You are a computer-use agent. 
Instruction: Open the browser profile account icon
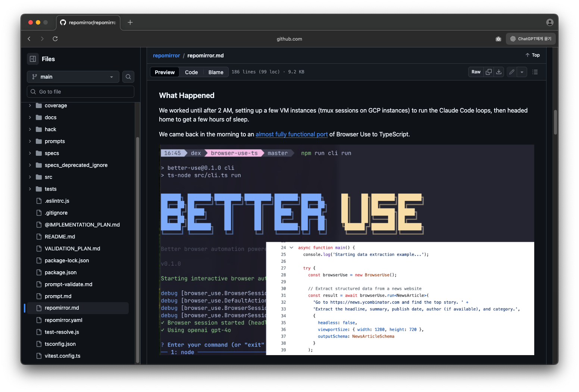click(550, 22)
